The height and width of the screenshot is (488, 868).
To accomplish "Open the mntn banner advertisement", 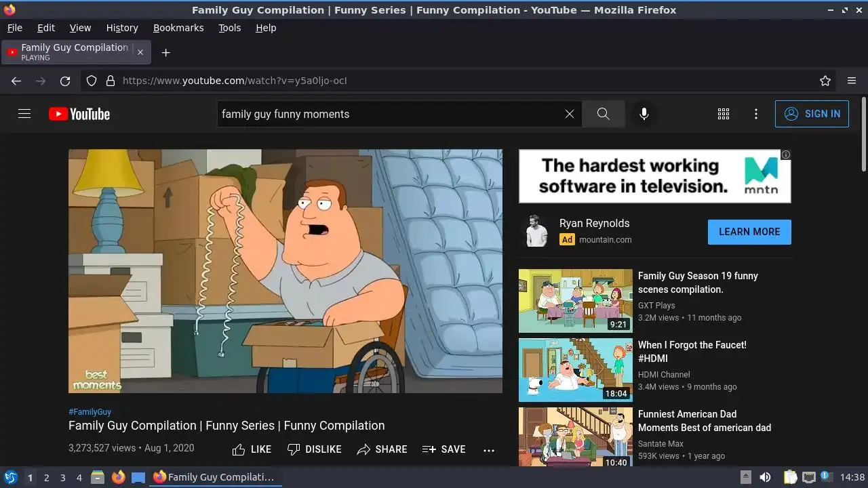I will pos(655,176).
